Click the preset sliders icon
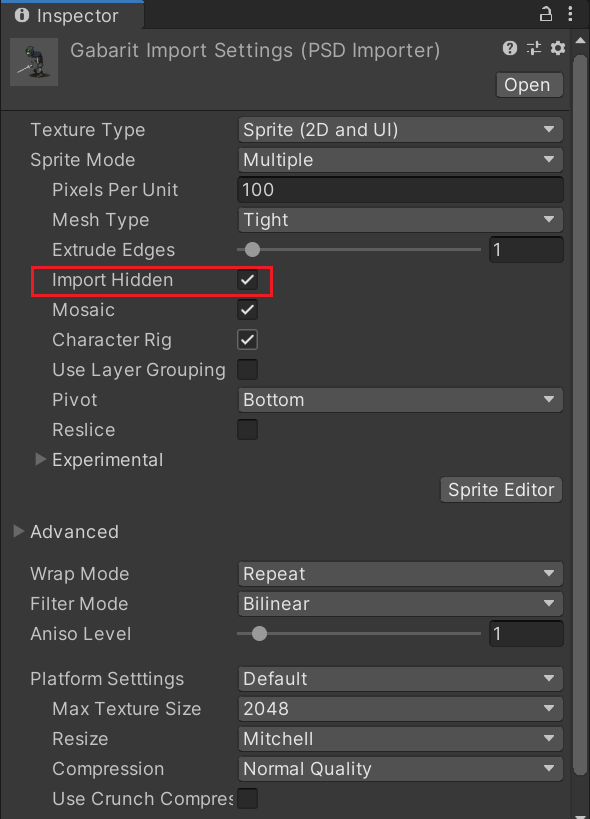The height and width of the screenshot is (819, 590). click(534, 49)
